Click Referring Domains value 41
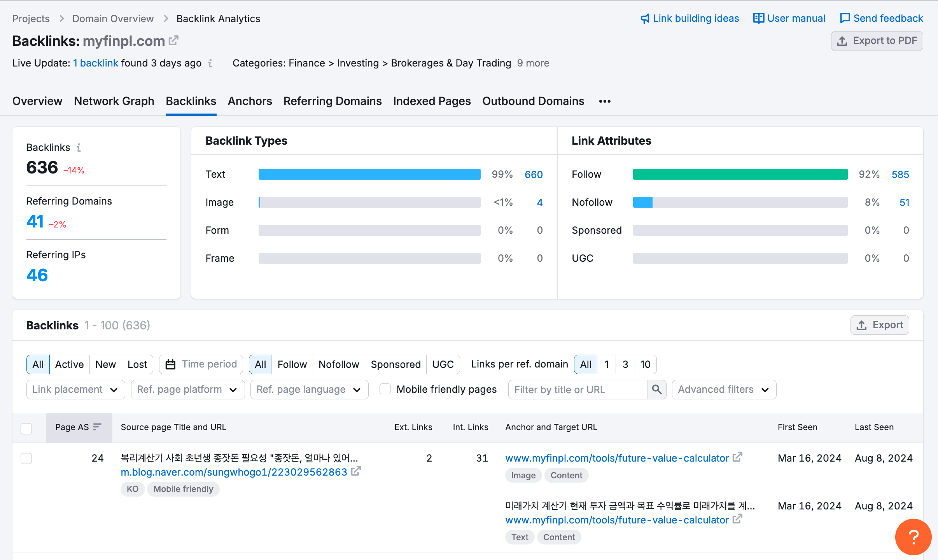This screenshot has width=938, height=560. click(x=35, y=222)
